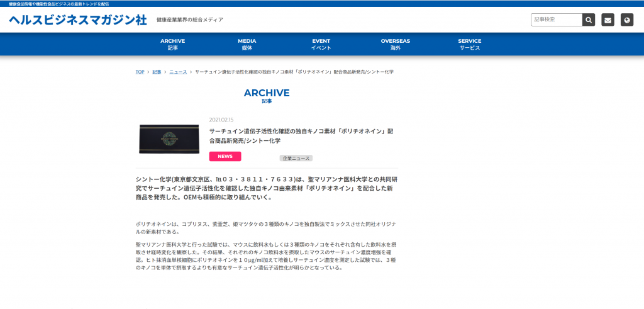Screen dimensions: 644x309
Task: Click the search magnifier icon button
Action: coord(589,20)
